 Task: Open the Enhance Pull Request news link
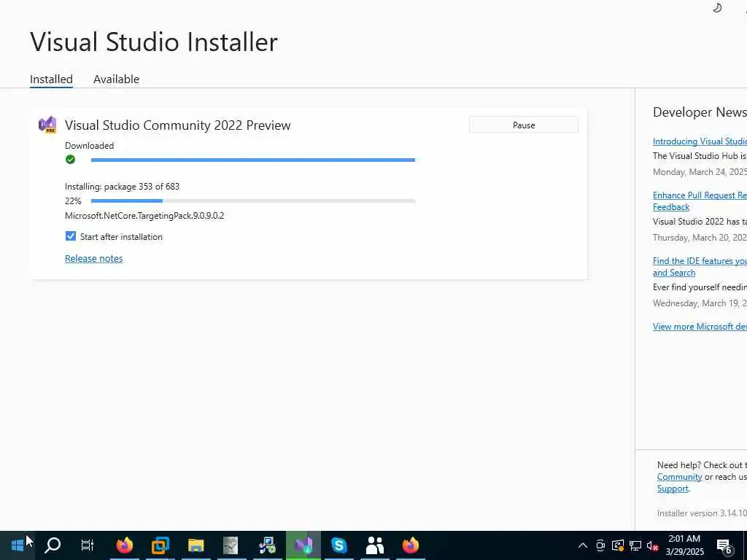700,201
